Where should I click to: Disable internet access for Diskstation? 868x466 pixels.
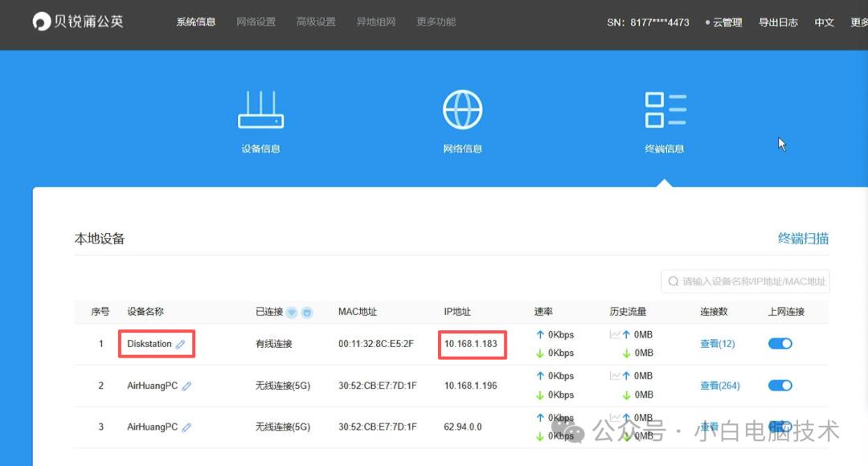pyautogui.click(x=779, y=343)
